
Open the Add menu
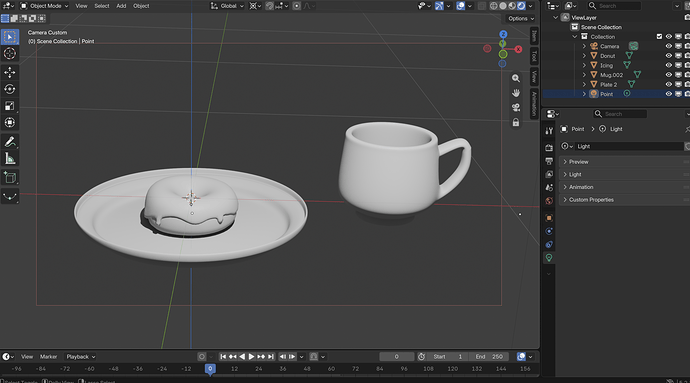pos(121,6)
